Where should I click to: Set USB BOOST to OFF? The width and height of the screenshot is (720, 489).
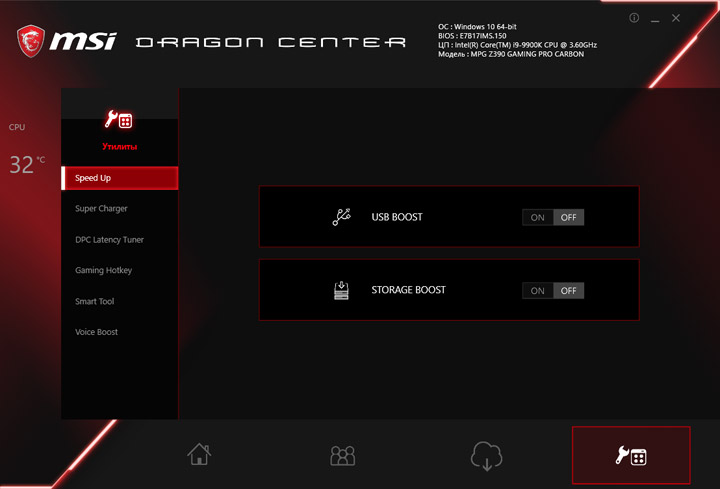(568, 217)
